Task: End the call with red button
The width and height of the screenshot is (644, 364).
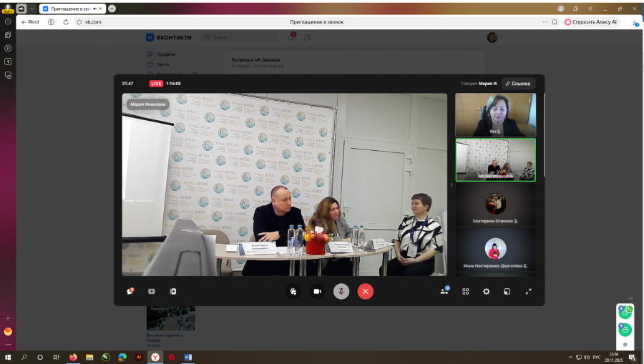Action: coord(366,291)
